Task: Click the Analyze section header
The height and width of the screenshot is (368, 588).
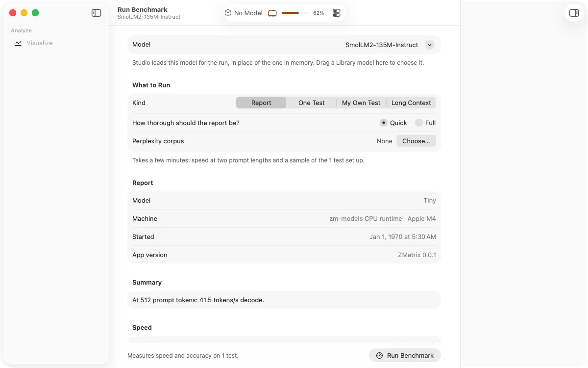Action: pyautogui.click(x=21, y=30)
